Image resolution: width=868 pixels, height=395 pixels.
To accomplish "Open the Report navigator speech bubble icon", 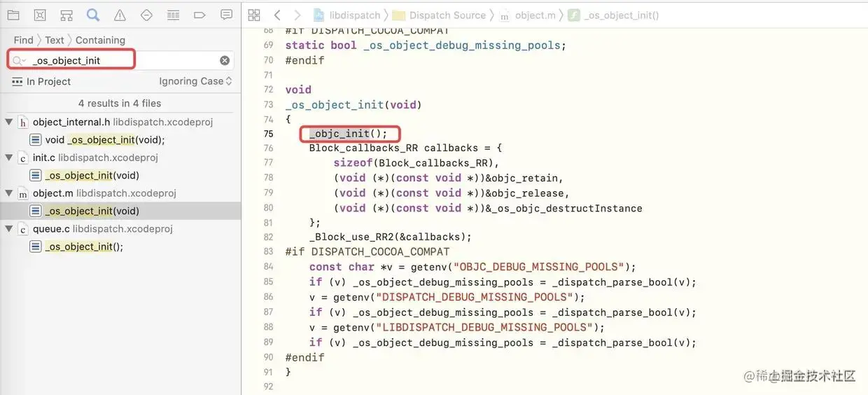I will (226, 15).
